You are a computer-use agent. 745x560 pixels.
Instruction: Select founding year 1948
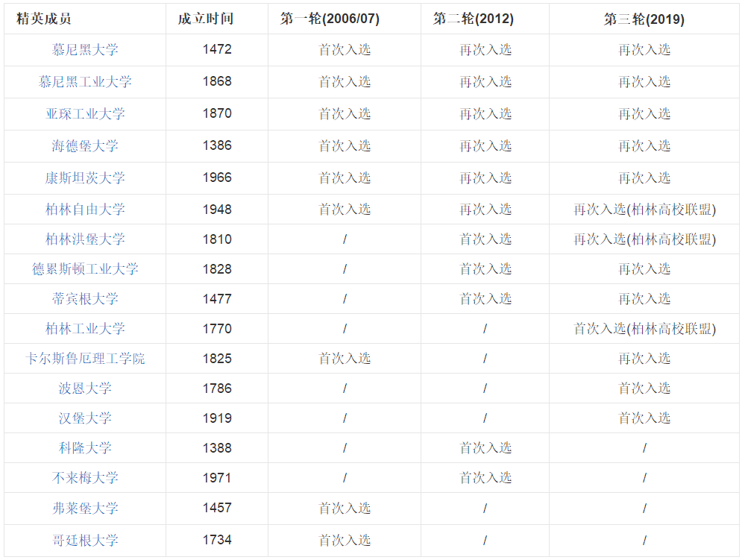[217, 210]
